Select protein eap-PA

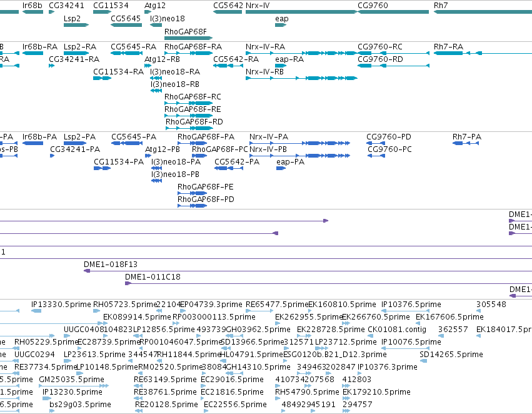pos(291,162)
